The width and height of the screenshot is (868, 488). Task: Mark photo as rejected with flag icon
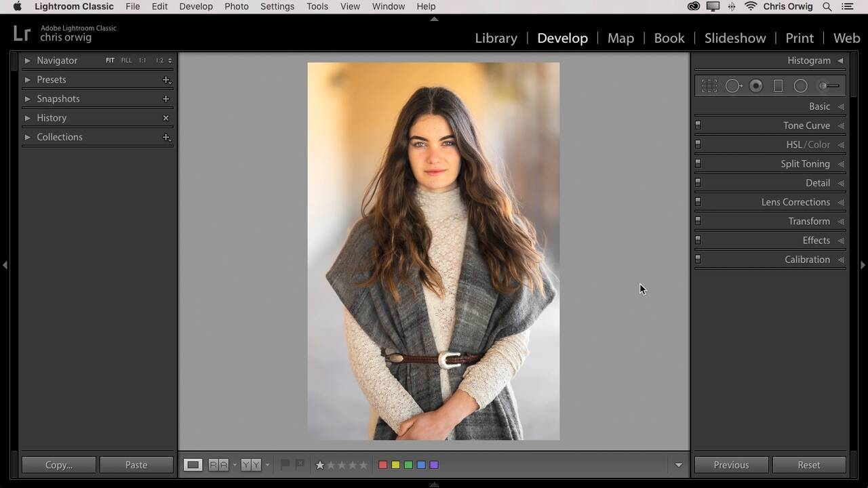(300, 465)
